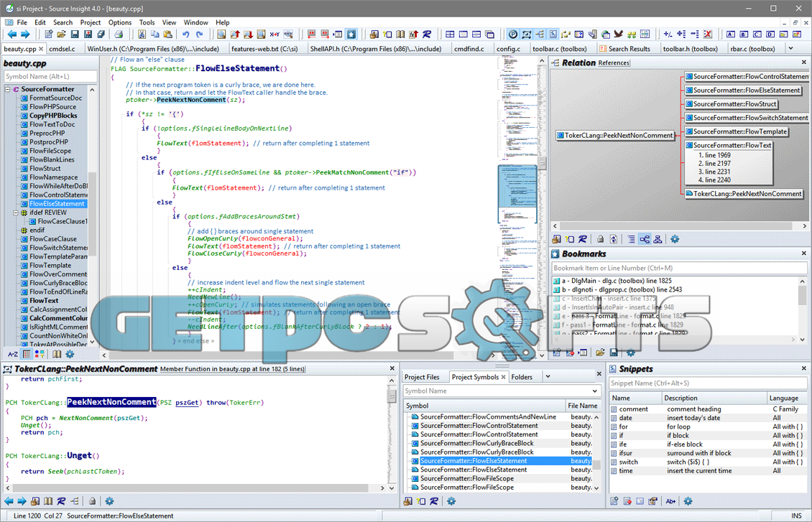Image resolution: width=812 pixels, height=522 pixels.
Task: Cut selection with the scissors icon
Action: click(x=142, y=34)
